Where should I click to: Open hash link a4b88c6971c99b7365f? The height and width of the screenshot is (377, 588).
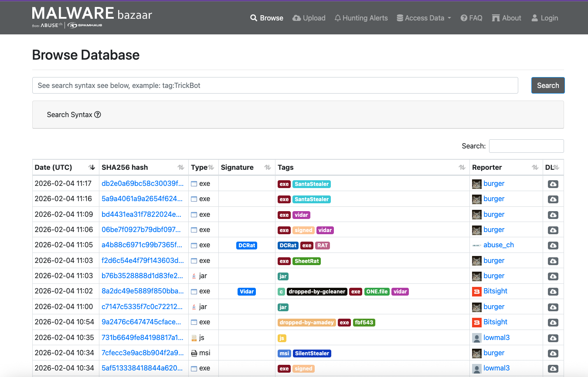(x=142, y=245)
